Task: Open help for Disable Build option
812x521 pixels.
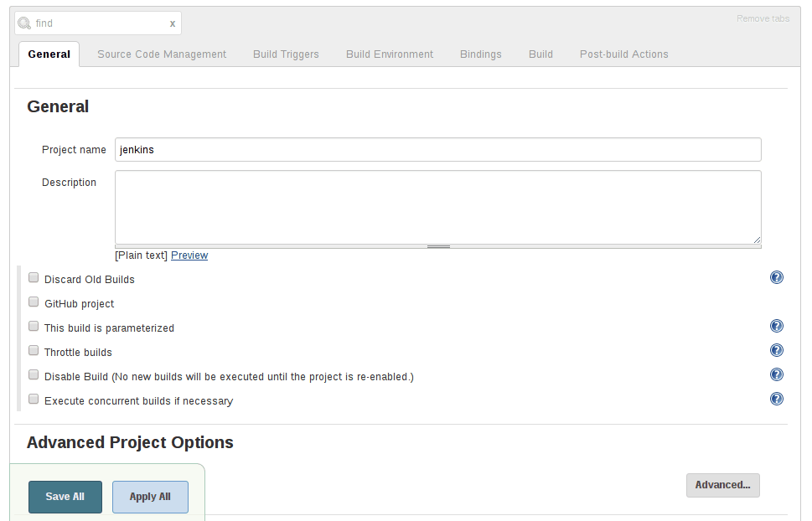Action: point(777,374)
